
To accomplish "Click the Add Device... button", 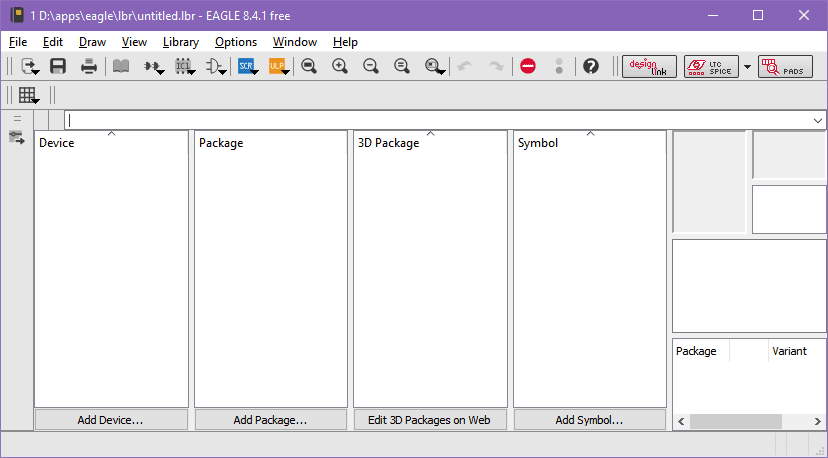I will tap(111, 420).
